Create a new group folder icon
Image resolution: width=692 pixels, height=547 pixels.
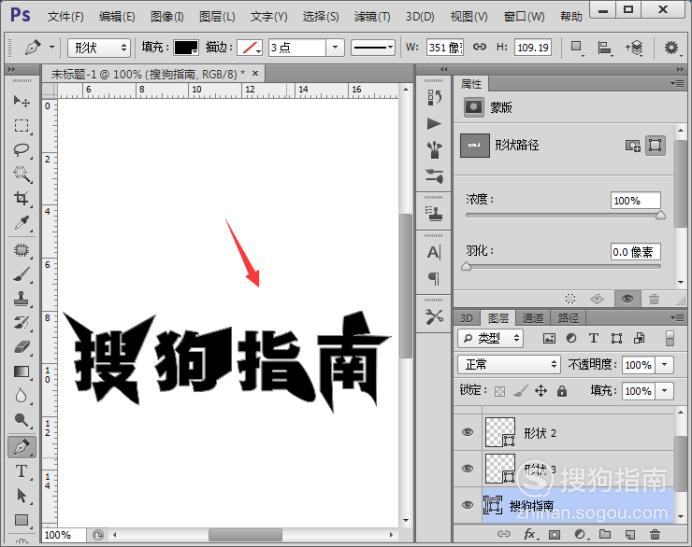point(605,534)
